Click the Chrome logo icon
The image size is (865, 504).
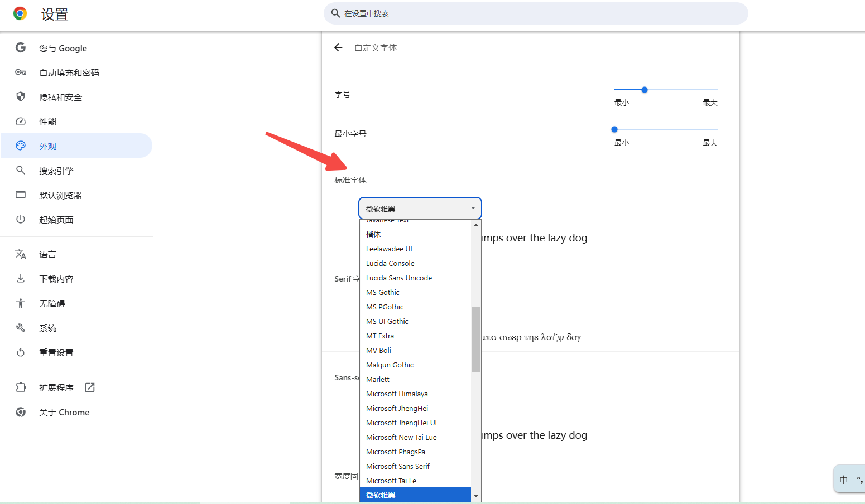pyautogui.click(x=20, y=14)
